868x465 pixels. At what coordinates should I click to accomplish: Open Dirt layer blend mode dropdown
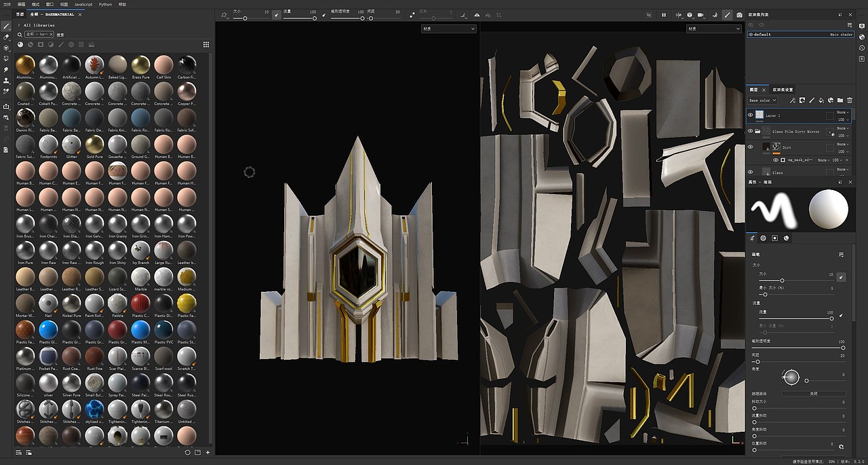pyautogui.click(x=842, y=144)
